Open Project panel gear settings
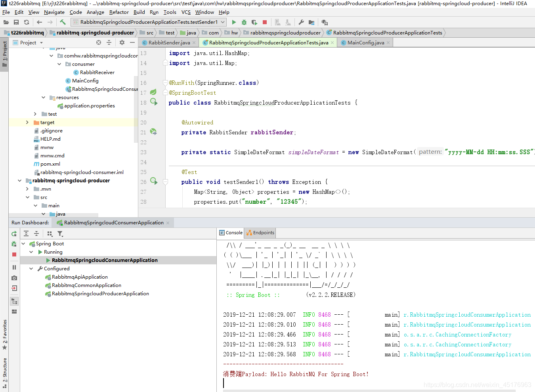This screenshot has height=392, width=535. pyautogui.click(x=122, y=42)
